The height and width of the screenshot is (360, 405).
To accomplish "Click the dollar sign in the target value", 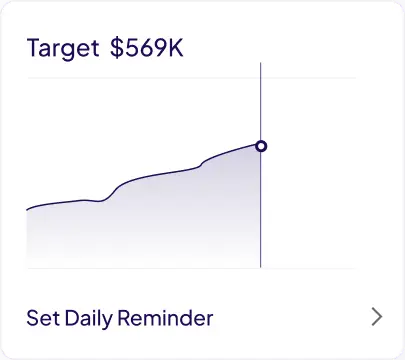I will pyautogui.click(x=117, y=48).
